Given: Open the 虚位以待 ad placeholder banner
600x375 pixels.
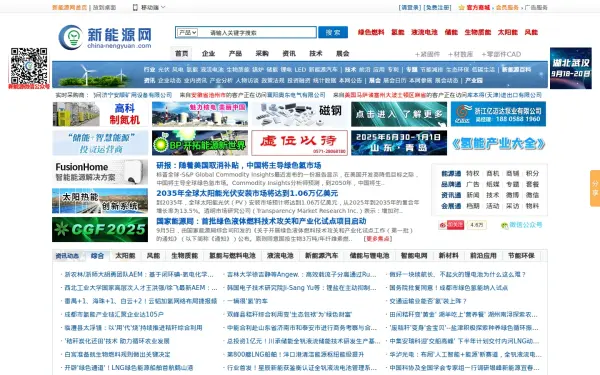Looking at the screenshot, I should pos(299,143).
